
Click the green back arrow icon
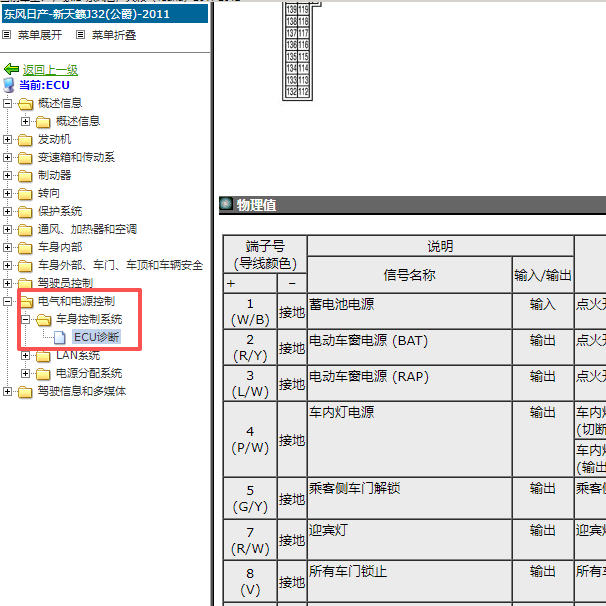click(x=11, y=70)
